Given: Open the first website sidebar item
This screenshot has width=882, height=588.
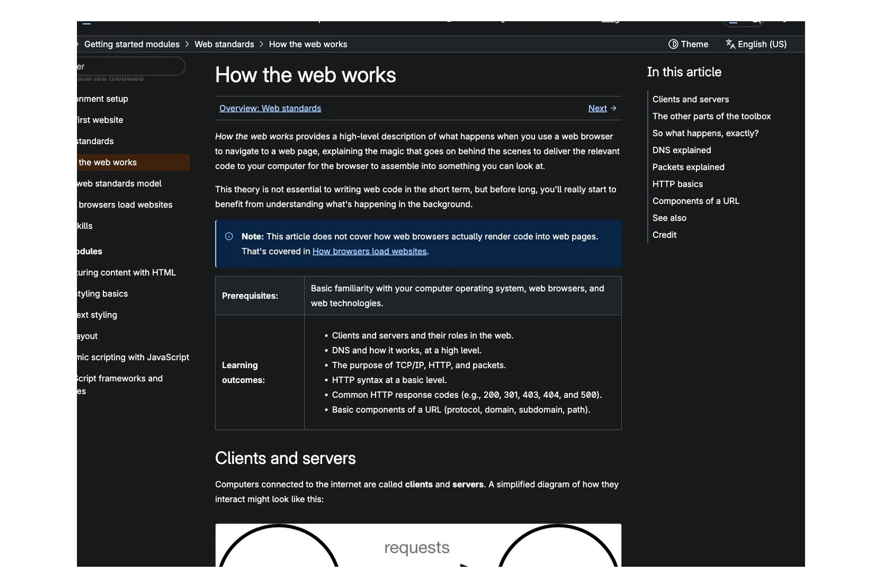Looking at the screenshot, I should coord(100,120).
